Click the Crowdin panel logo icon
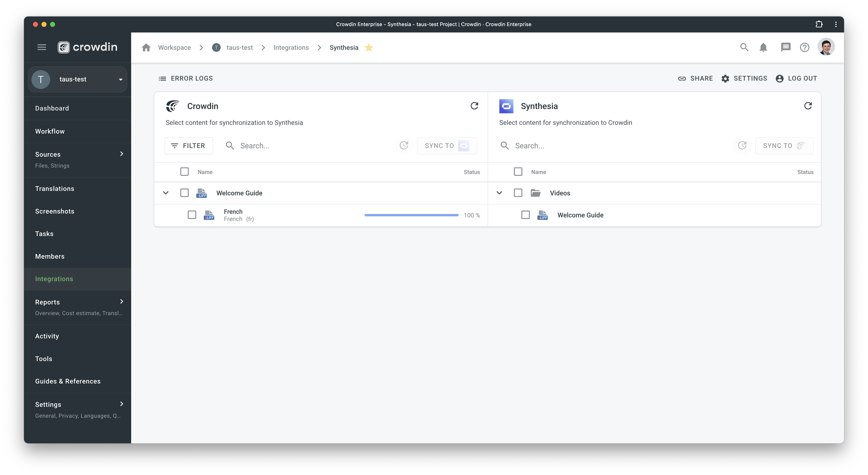The image size is (868, 475). click(x=173, y=106)
